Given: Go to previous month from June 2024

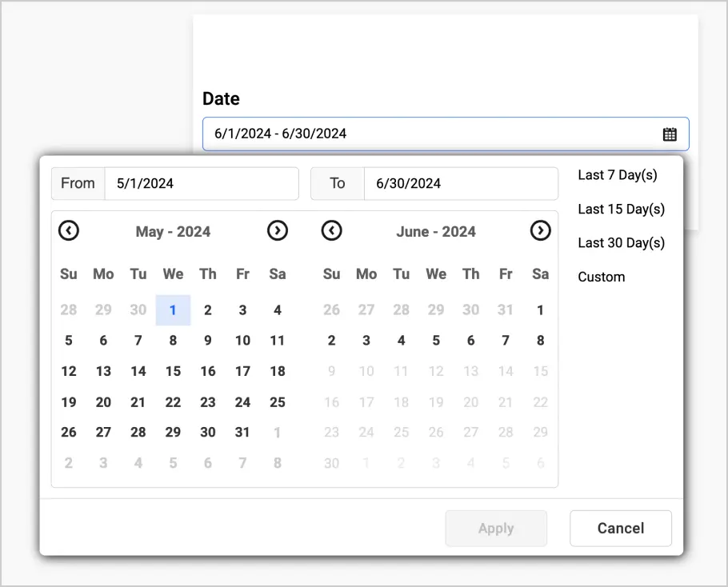Looking at the screenshot, I should (x=331, y=231).
